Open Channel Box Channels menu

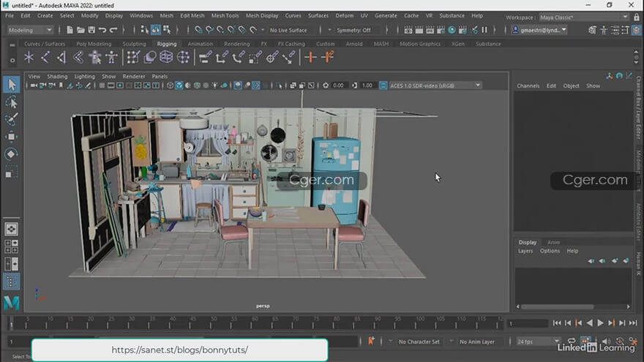pos(528,86)
